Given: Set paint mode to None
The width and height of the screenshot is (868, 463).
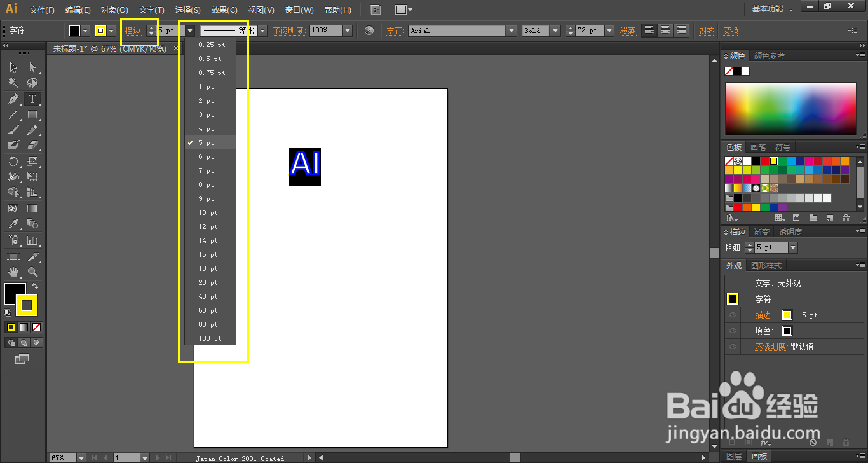Looking at the screenshot, I should [x=37, y=327].
